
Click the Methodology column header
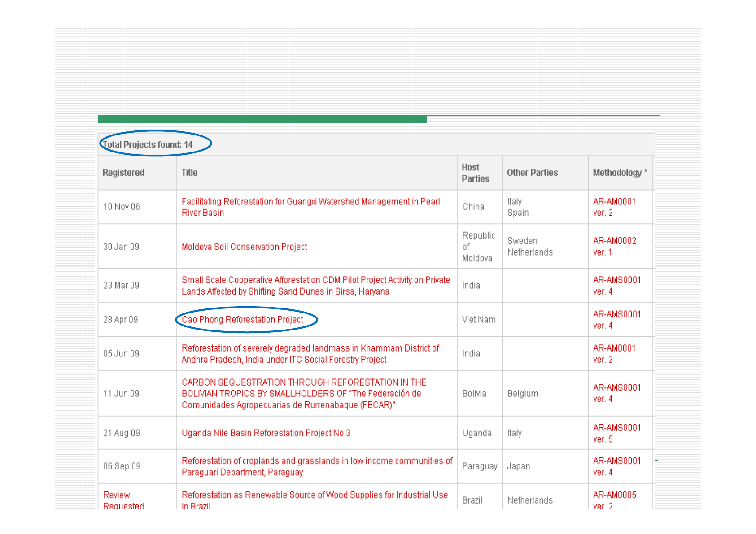(x=620, y=173)
